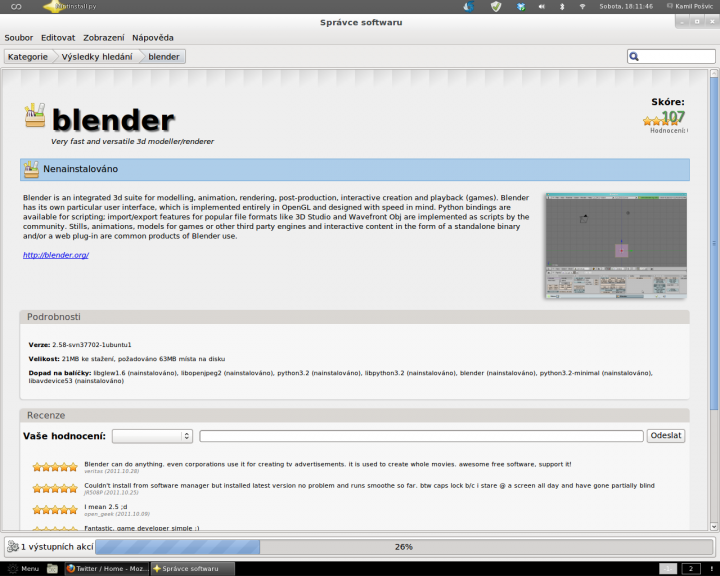Screen dimensions: 720x576
Task: Select Správce softwaru taskbar entry
Action: 193,569
